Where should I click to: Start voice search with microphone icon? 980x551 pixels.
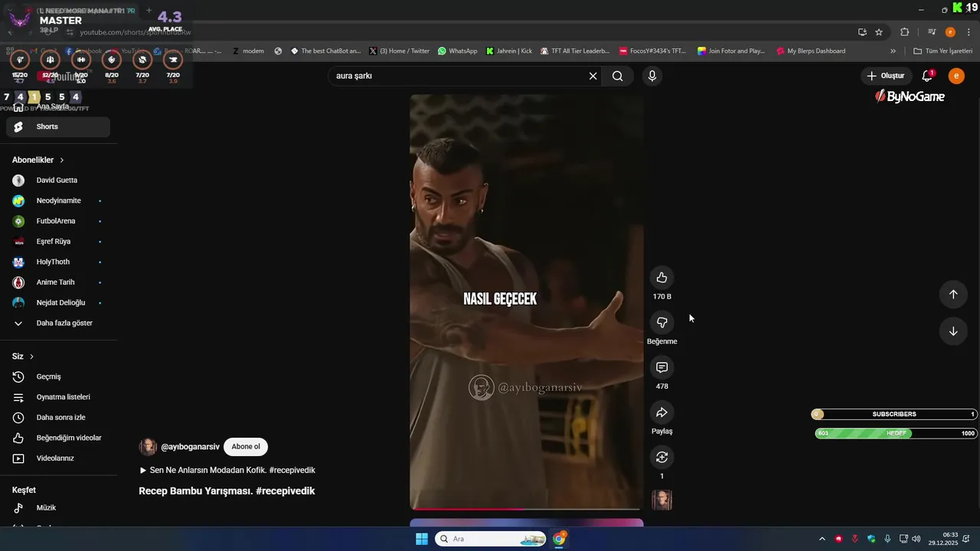coord(652,76)
